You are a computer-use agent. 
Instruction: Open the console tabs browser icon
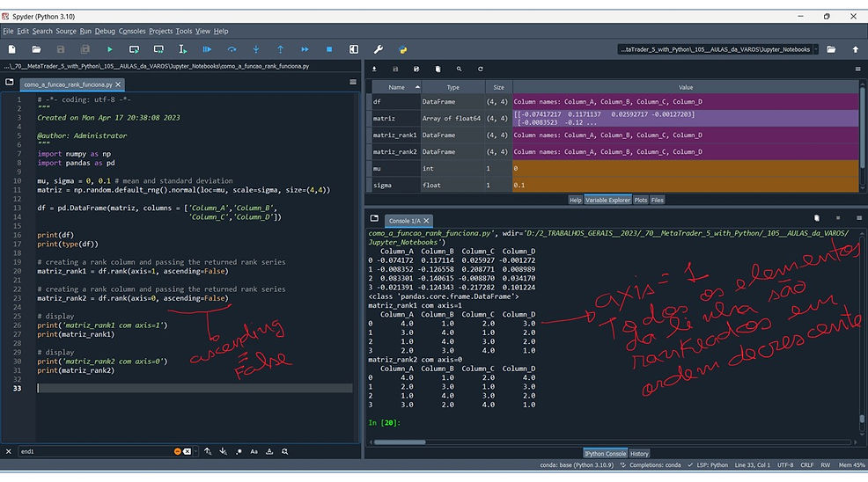(374, 219)
